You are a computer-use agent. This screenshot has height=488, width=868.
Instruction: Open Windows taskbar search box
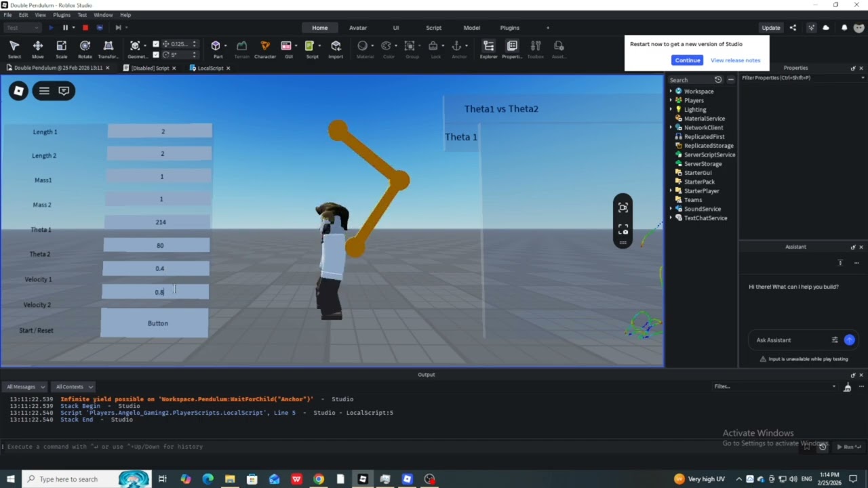[87, 479]
